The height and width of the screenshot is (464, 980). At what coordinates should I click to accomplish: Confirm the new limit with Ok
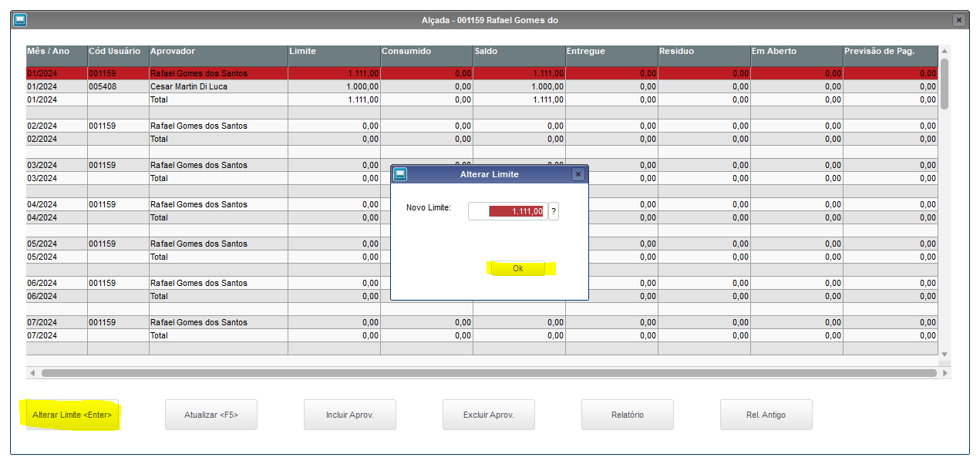pos(517,268)
